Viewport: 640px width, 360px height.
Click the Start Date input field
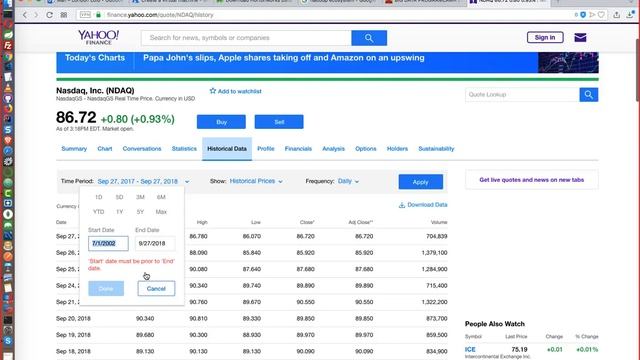[x=108, y=243]
